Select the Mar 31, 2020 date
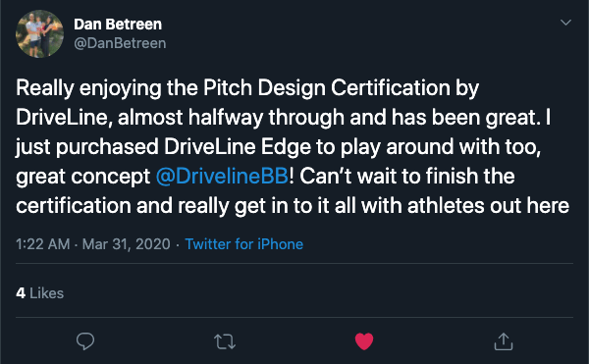The image size is (589, 364). [x=127, y=244]
